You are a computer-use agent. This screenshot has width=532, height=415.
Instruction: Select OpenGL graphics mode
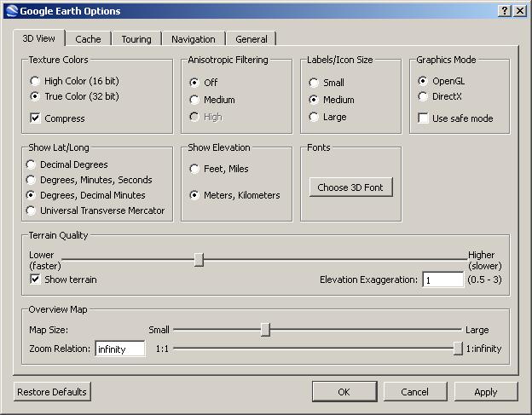[441, 81]
